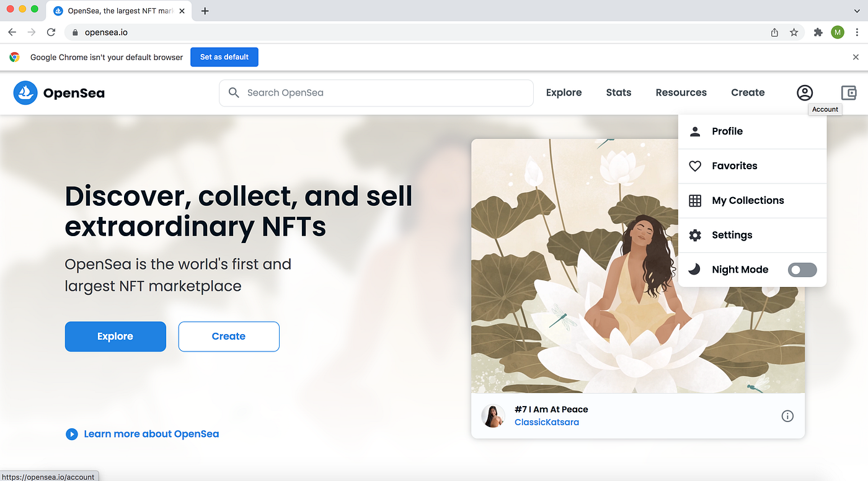This screenshot has width=868, height=481.
Task: Open the featured lotus NFT artwork
Action: (x=638, y=266)
